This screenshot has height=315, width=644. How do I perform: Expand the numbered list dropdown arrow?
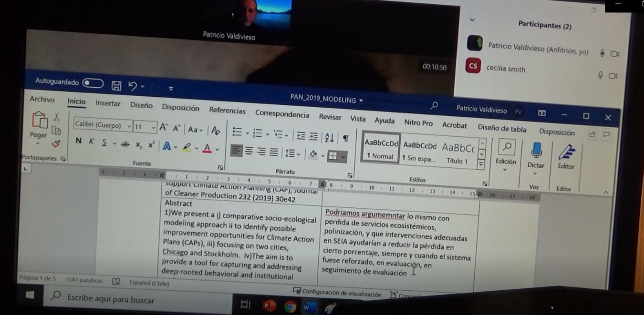pos(267,134)
